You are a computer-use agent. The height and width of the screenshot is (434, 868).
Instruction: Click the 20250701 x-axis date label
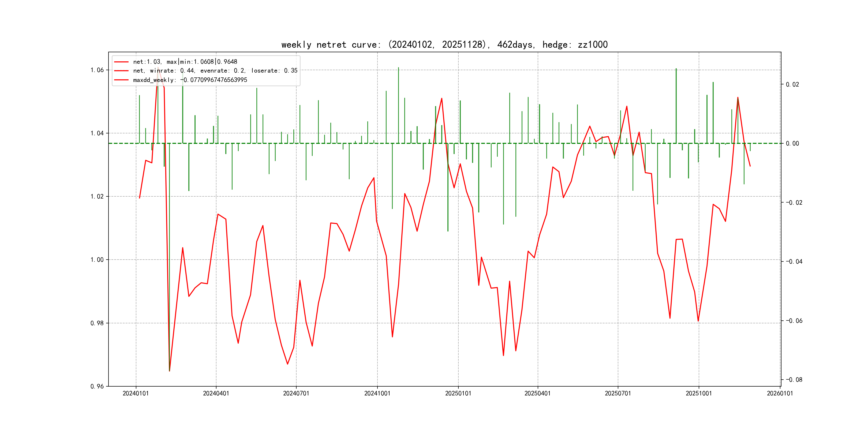(618, 394)
